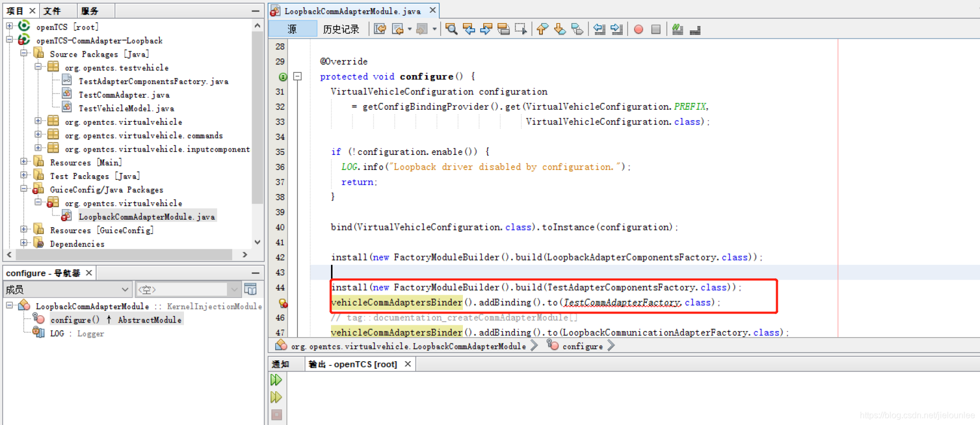This screenshot has width=980, height=425.
Task: Open the <空> filter combo box in the navigator
Action: (188, 289)
